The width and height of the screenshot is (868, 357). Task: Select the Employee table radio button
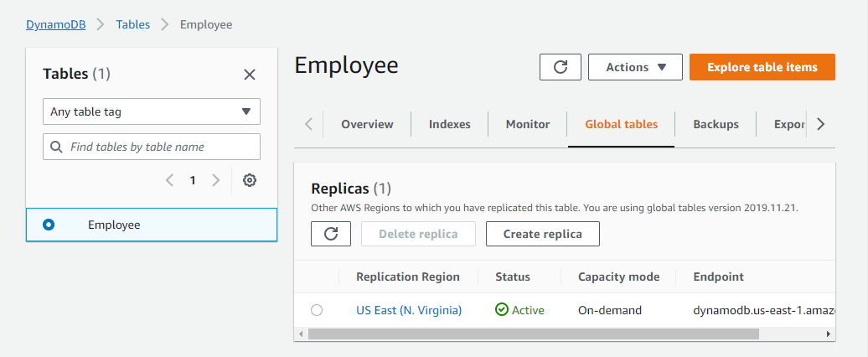click(x=49, y=225)
